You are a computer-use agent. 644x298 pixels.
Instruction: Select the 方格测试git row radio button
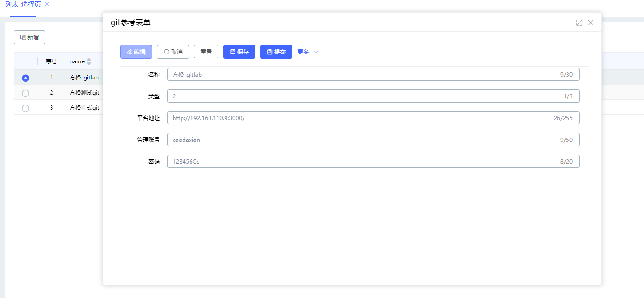tap(26, 93)
